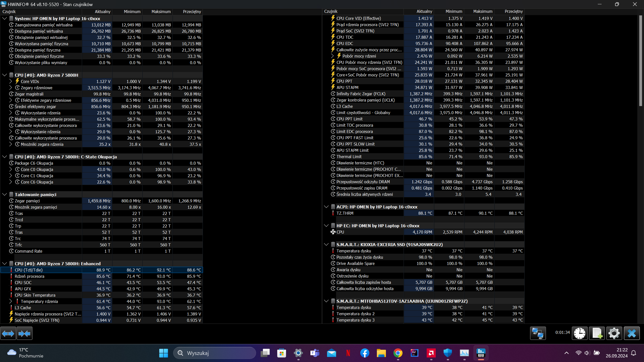Collapse the C-State Okupacja section
This screenshot has width=644, height=362.
(5, 157)
